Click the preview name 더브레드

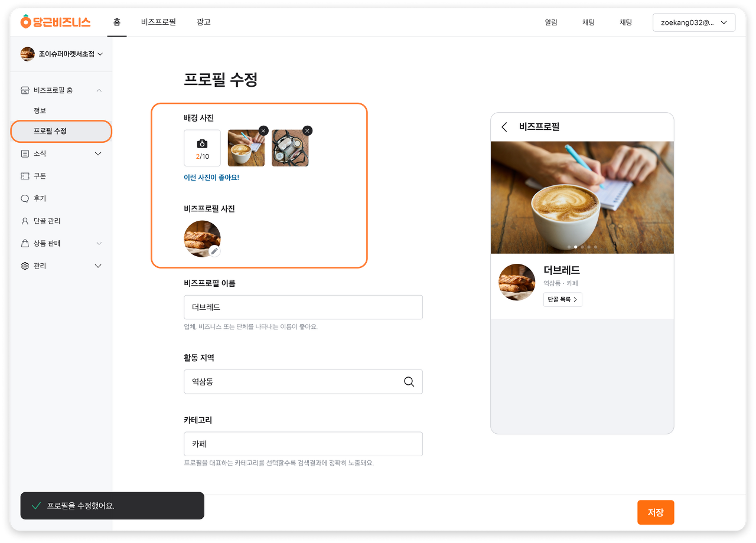(x=562, y=270)
